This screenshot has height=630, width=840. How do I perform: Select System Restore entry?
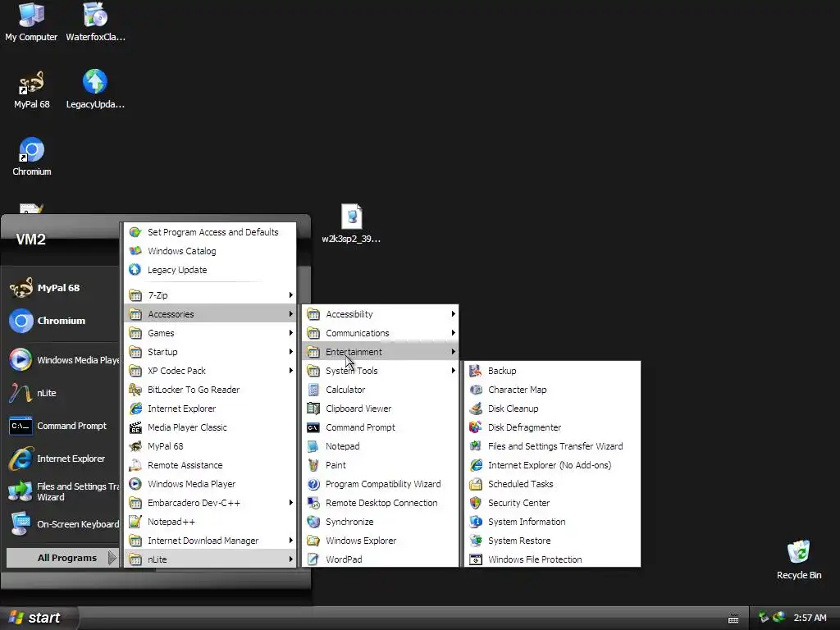[x=552, y=541]
